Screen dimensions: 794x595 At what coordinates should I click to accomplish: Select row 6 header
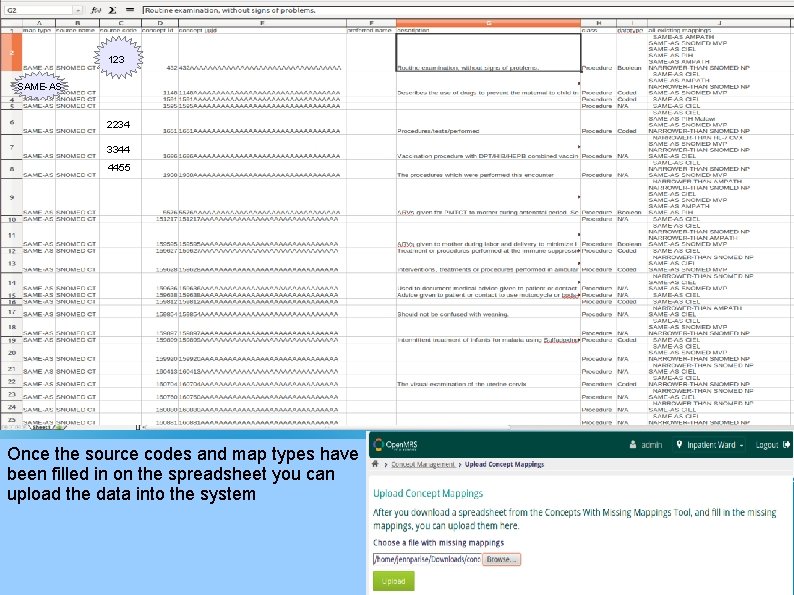pyautogui.click(x=11, y=122)
